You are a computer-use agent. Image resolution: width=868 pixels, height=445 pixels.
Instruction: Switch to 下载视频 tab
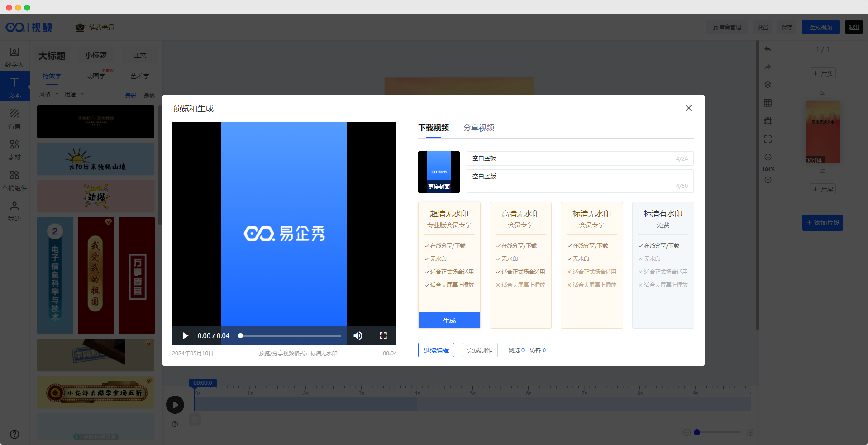tap(434, 128)
